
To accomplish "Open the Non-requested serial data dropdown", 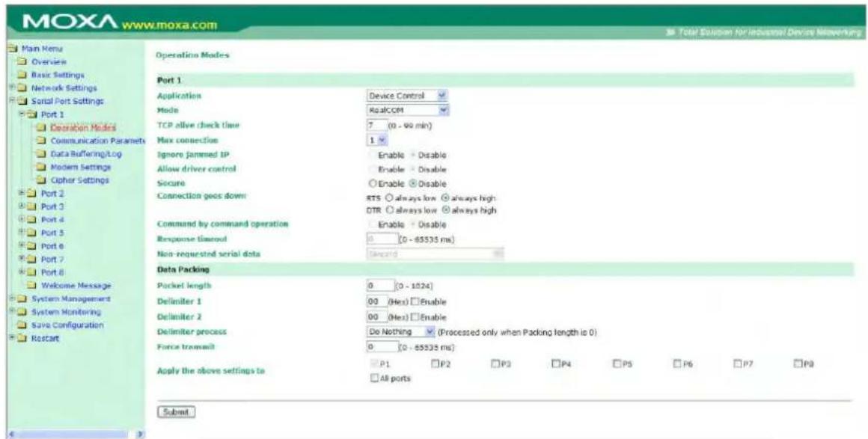I will tap(435, 254).
